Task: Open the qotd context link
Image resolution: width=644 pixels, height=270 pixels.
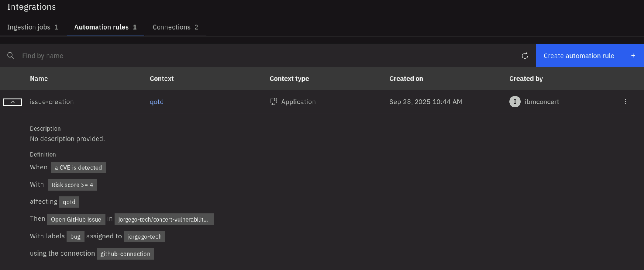Action: coord(157,102)
